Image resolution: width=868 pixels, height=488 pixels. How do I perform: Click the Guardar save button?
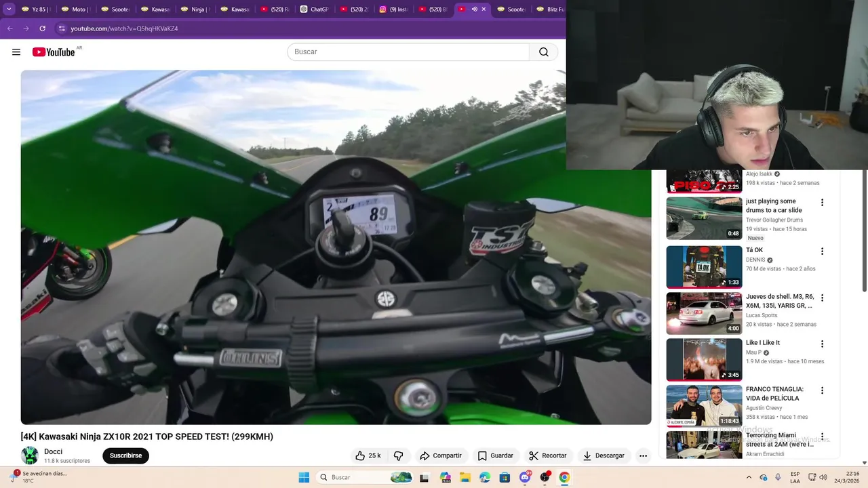(x=496, y=455)
